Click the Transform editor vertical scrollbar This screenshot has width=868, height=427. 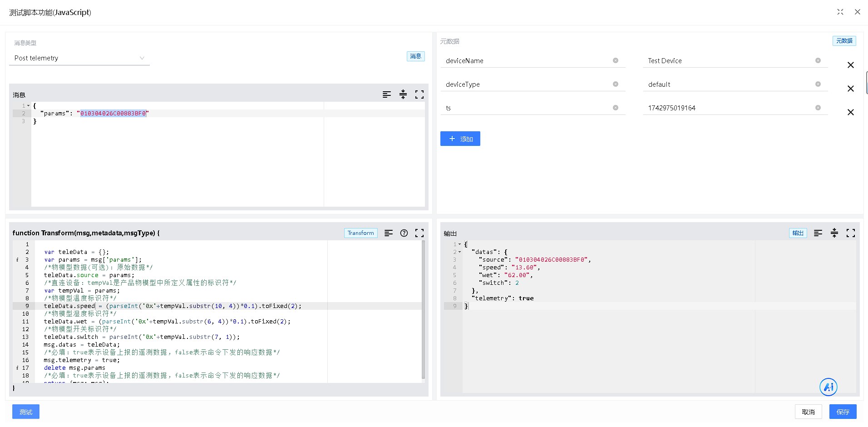tap(423, 309)
